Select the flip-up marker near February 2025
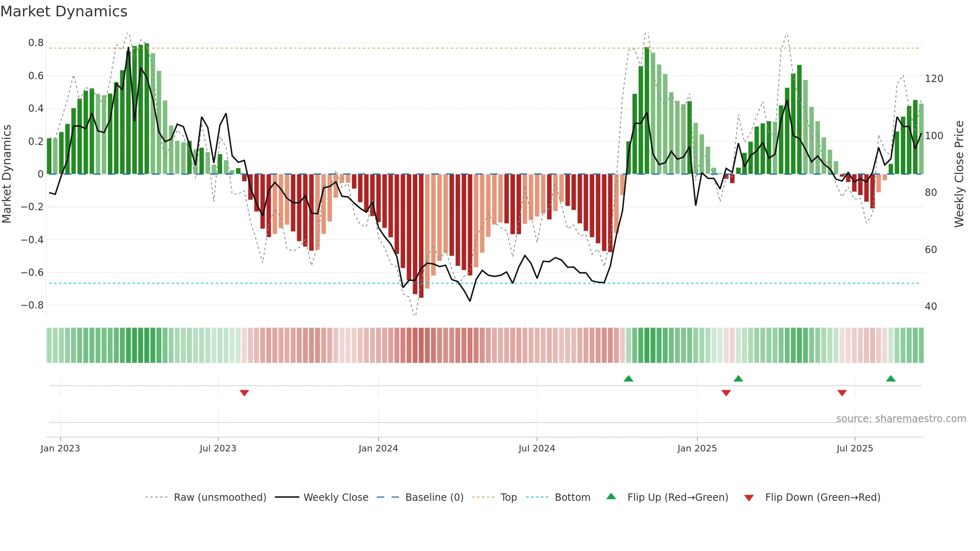Viewport: 980px width, 551px height. click(x=738, y=378)
